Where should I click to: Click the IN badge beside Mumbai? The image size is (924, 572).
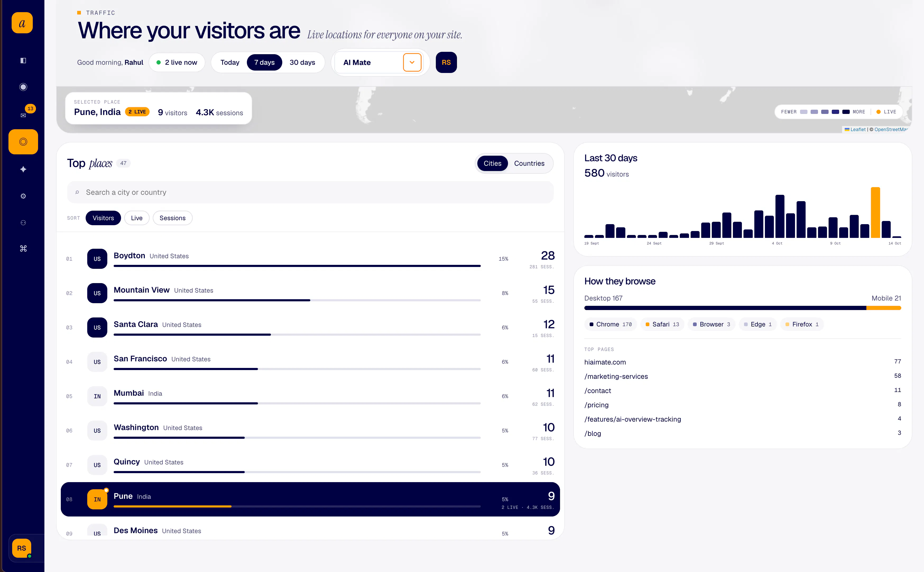coord(97,396)
